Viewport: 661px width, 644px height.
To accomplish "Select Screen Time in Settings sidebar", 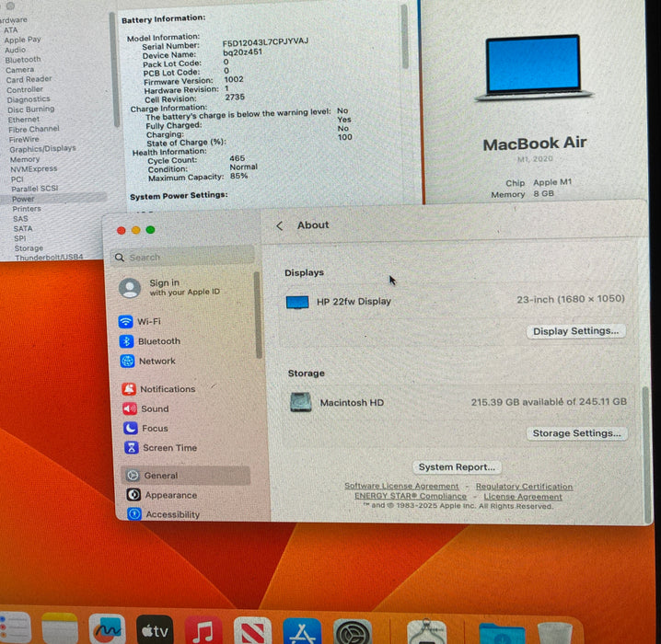I will click(x=170, y=448).
